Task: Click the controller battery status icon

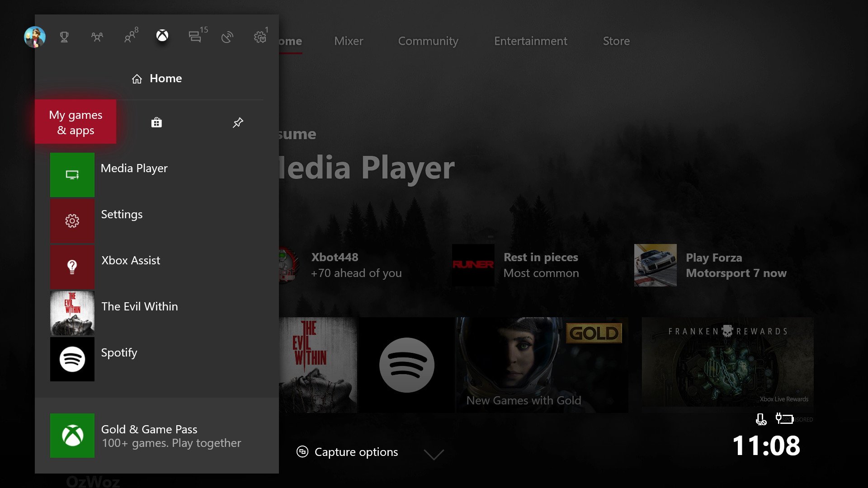Action: [784, 418]
